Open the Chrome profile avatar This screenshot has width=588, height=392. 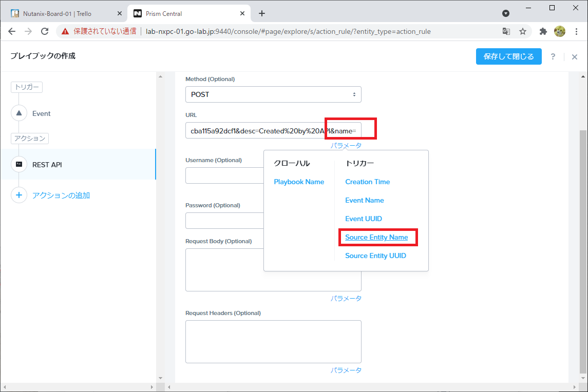point(560,31)
